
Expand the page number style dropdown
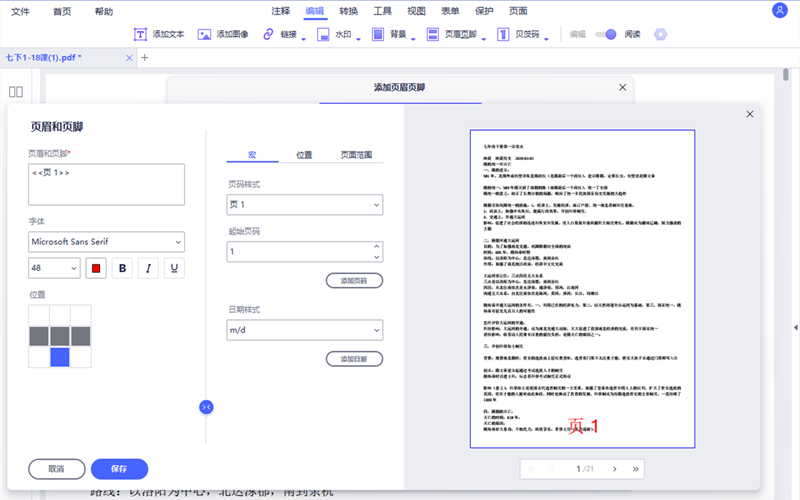click(305, 205)
